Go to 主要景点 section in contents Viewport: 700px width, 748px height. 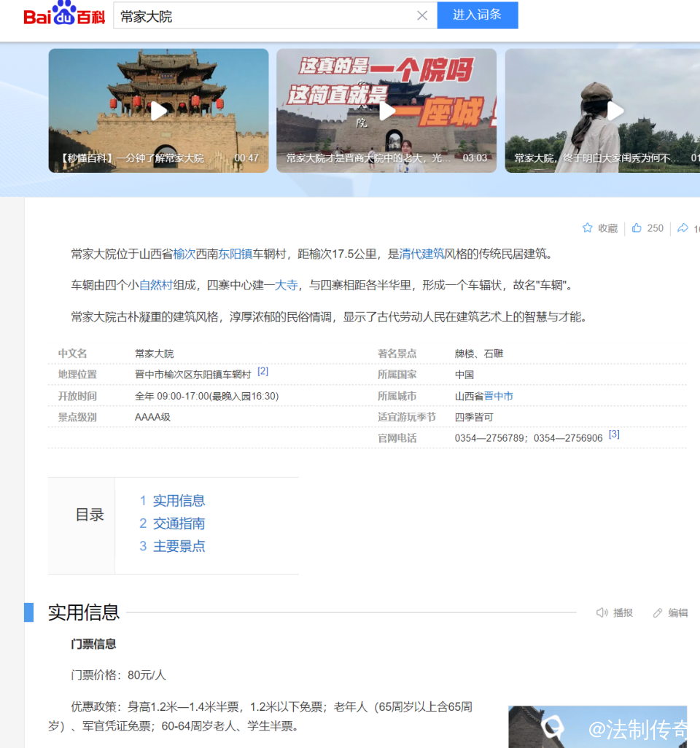pos(179,546)
